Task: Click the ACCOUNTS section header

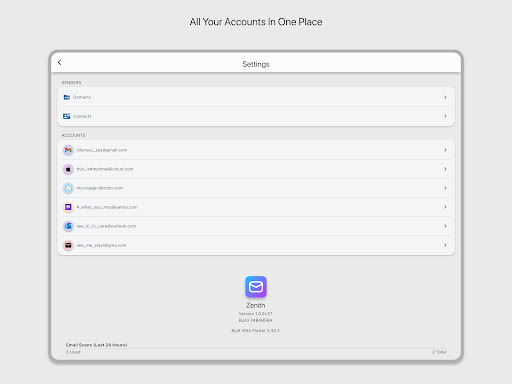Action: tap(73, 135)
